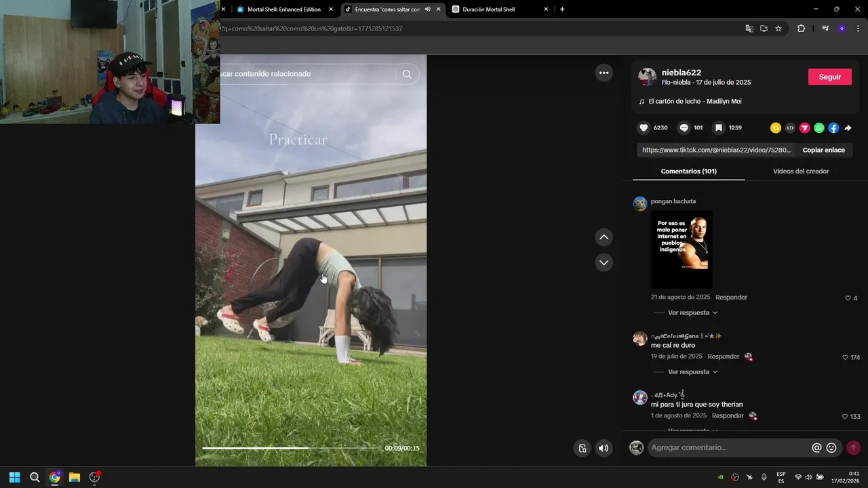Share the video to Facebook
Screen dimensions: 868x488
(833, 127)
